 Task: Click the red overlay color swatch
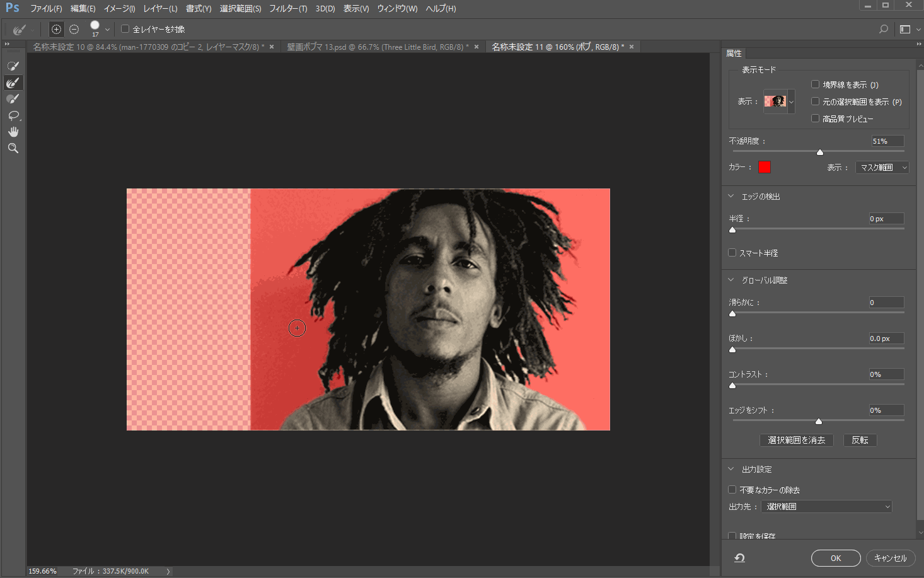tap(765, 167)
